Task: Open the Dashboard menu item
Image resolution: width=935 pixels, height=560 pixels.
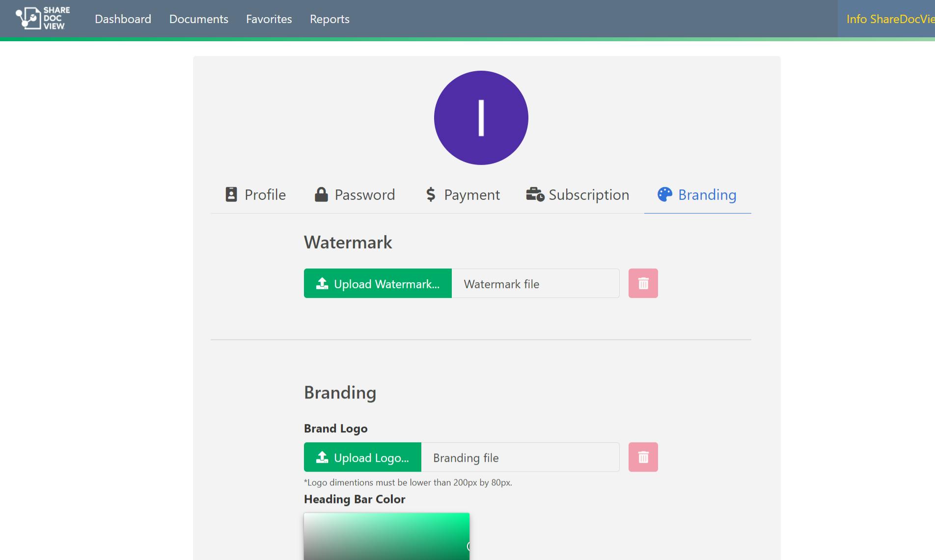Action: click(123, 19)
